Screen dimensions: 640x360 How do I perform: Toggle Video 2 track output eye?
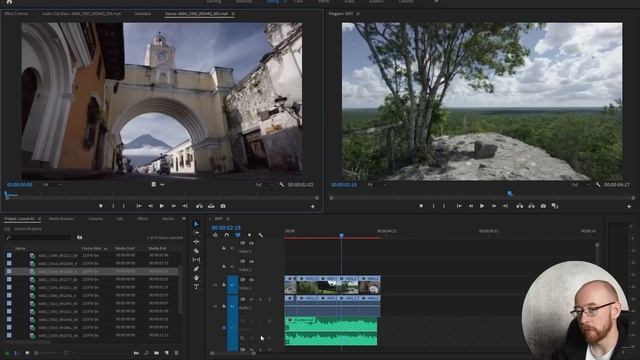click(251, 261)
